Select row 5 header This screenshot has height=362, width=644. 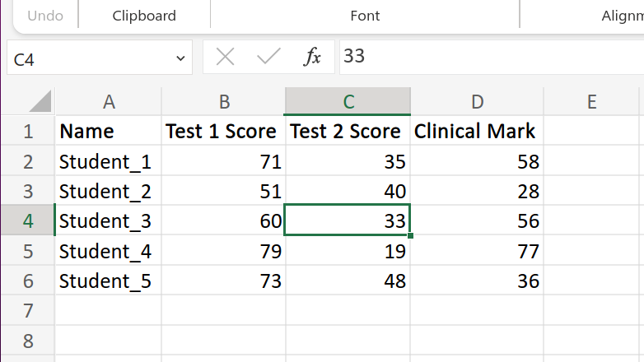28,251
